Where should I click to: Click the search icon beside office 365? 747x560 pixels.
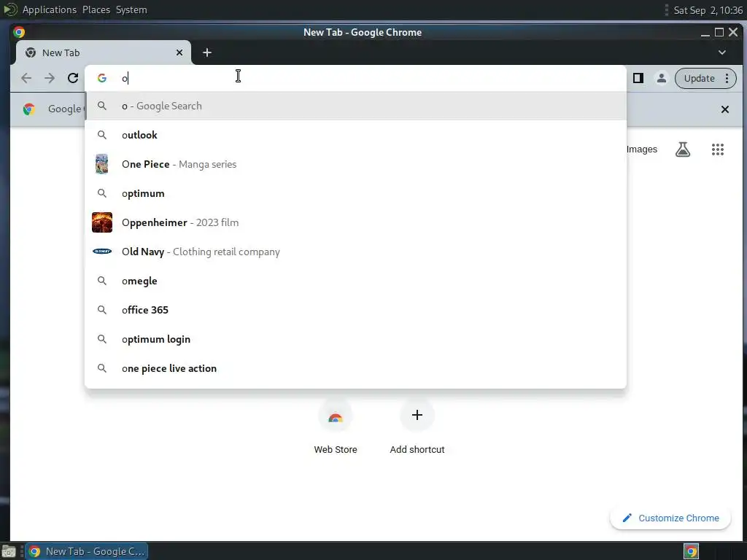pos(102,310)
